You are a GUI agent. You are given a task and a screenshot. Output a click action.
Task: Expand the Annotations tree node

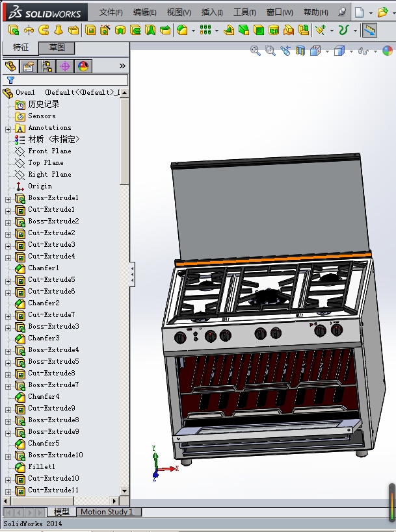[x=8, y=129]
